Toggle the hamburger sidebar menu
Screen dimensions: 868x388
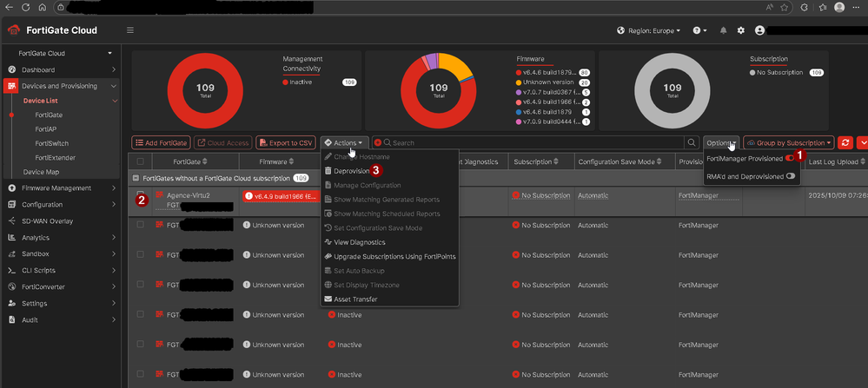(x=130, y=30)
